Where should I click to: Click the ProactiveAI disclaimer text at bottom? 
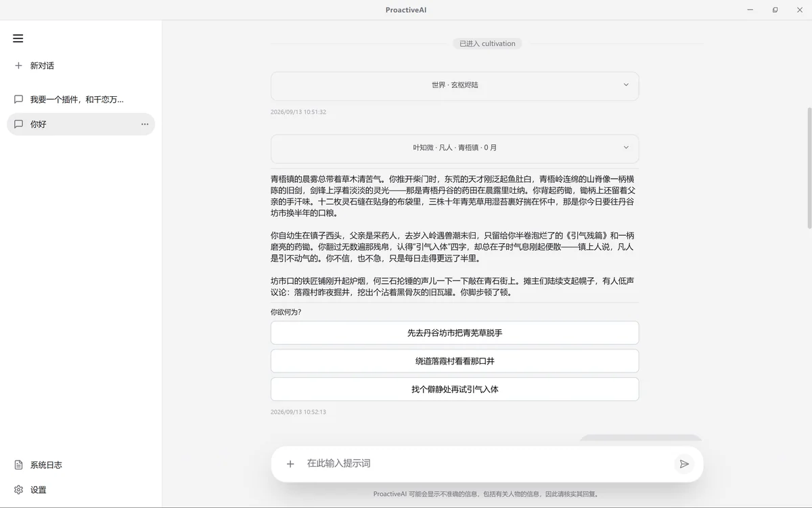(487, 494)
